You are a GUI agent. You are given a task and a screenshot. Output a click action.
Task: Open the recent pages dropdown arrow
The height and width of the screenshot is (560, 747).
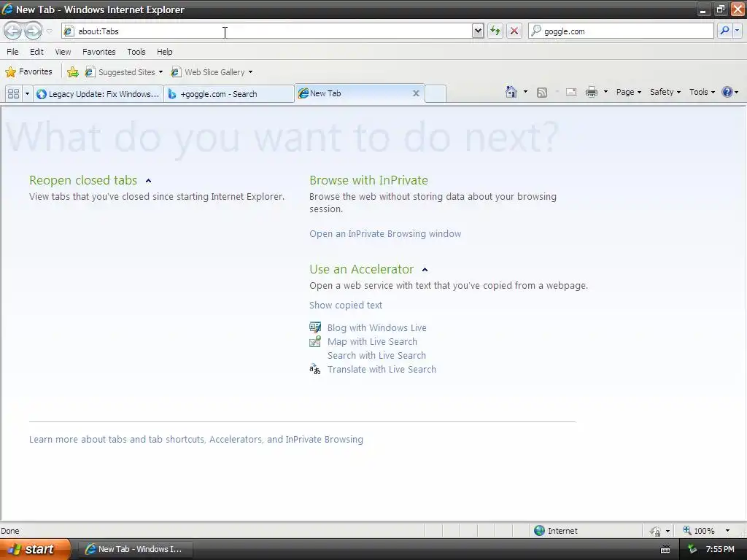click(49, 31)
